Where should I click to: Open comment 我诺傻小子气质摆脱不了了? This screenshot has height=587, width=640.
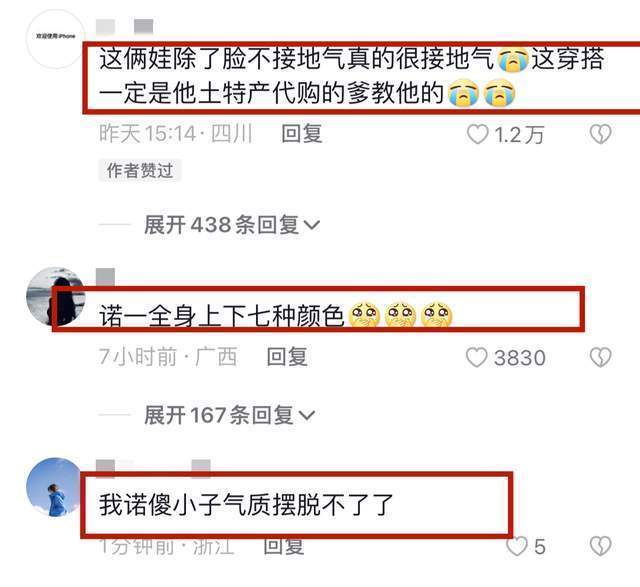(x=246, y=505)
